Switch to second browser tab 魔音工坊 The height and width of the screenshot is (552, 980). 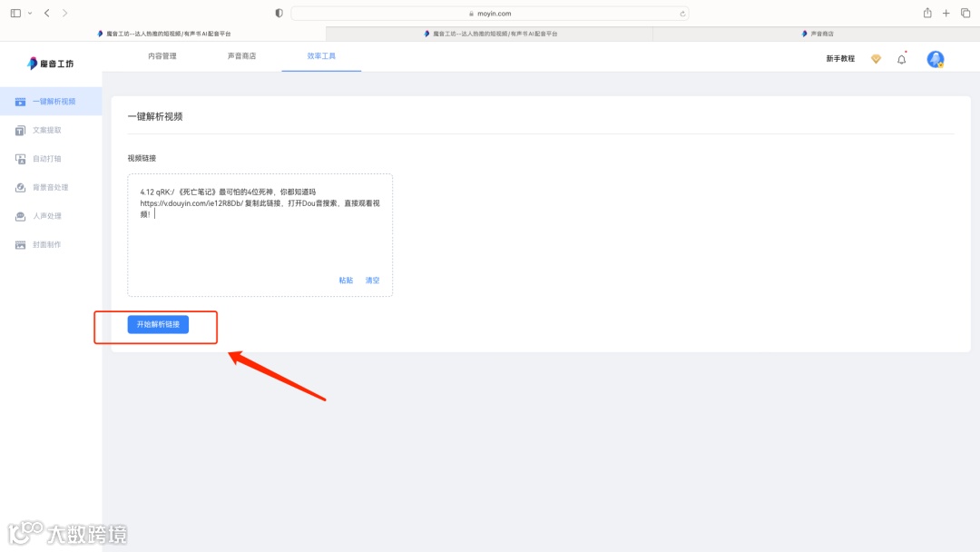click(x=489, y=34)
